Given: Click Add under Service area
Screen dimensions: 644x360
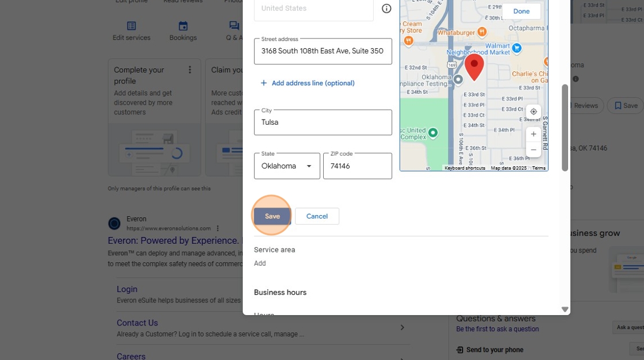Looking at the screenshot, I should (259, 263).
